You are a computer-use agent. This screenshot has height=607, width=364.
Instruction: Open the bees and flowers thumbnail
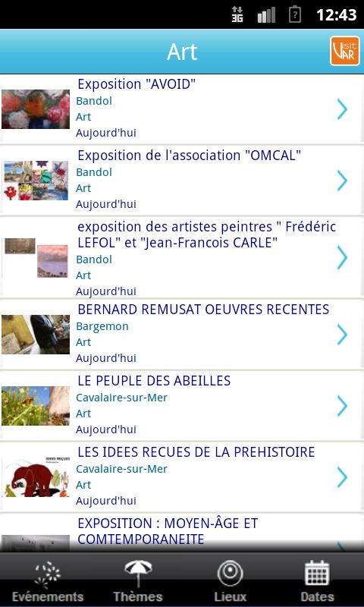[x=36, y=406]
